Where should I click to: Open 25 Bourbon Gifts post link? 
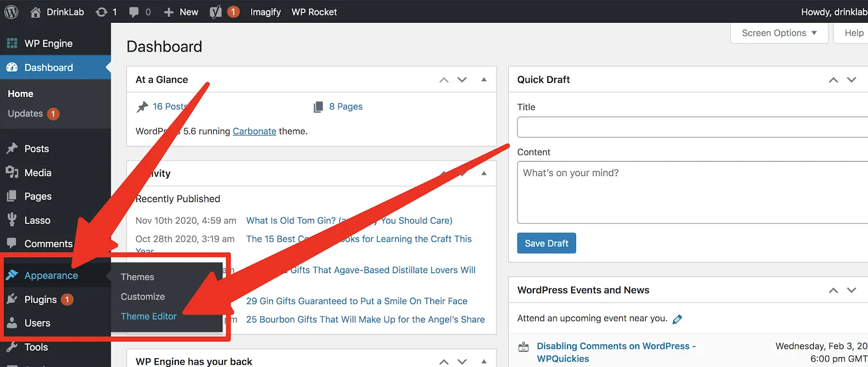[x=366, y=319]
